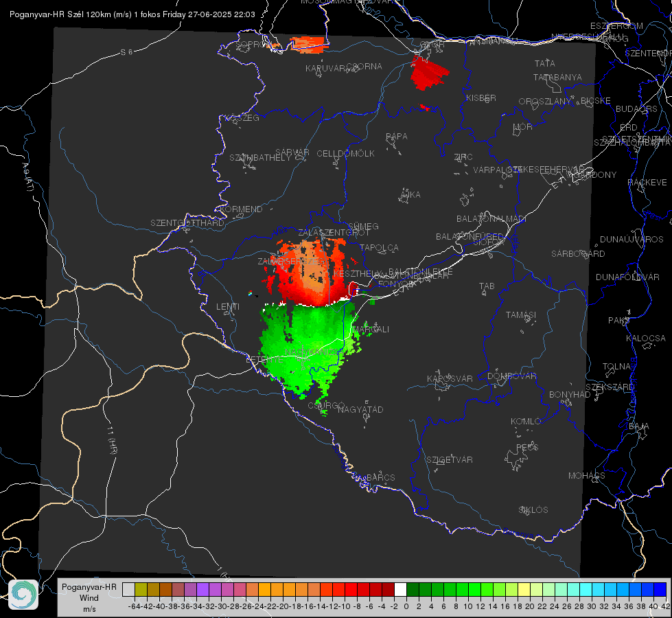Click the MARCALI city label
This screenshot has height=618, width=672.
click(x=371, y=330)
